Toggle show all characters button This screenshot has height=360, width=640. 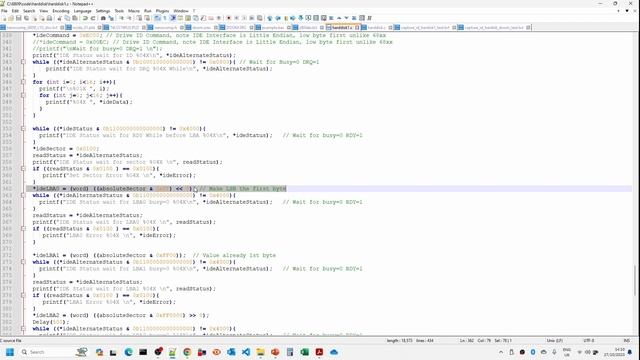[165, 18]
